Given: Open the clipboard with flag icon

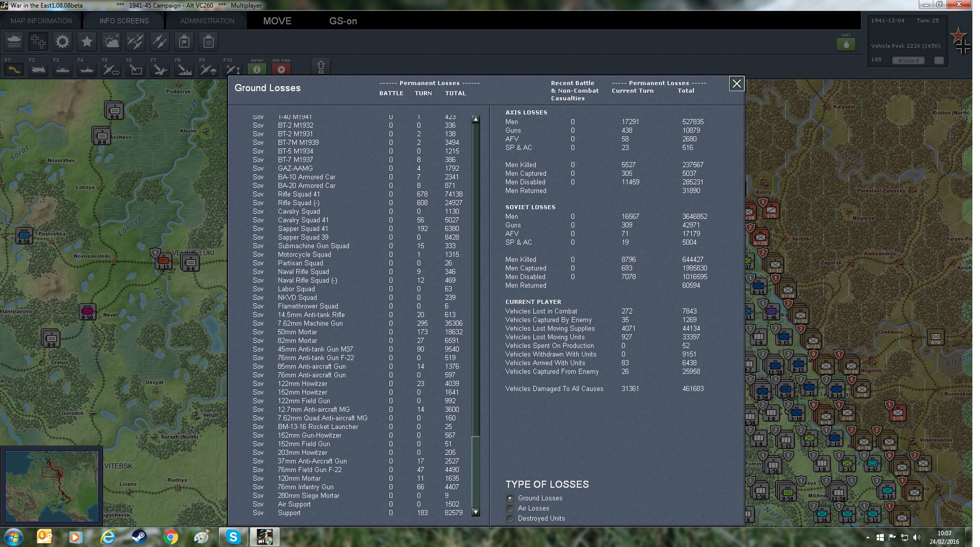Looking at the screenshot, I should coord(184,42).
